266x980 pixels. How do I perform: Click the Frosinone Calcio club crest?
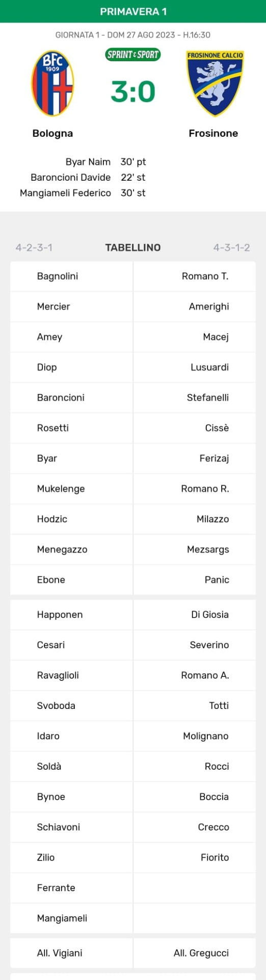coord(215,83)
